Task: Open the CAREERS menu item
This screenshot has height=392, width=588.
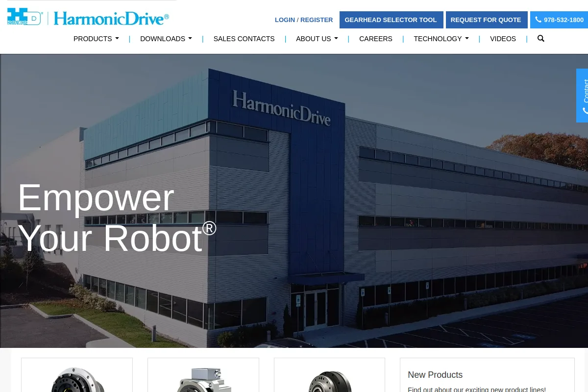Action: click(376, 39)
